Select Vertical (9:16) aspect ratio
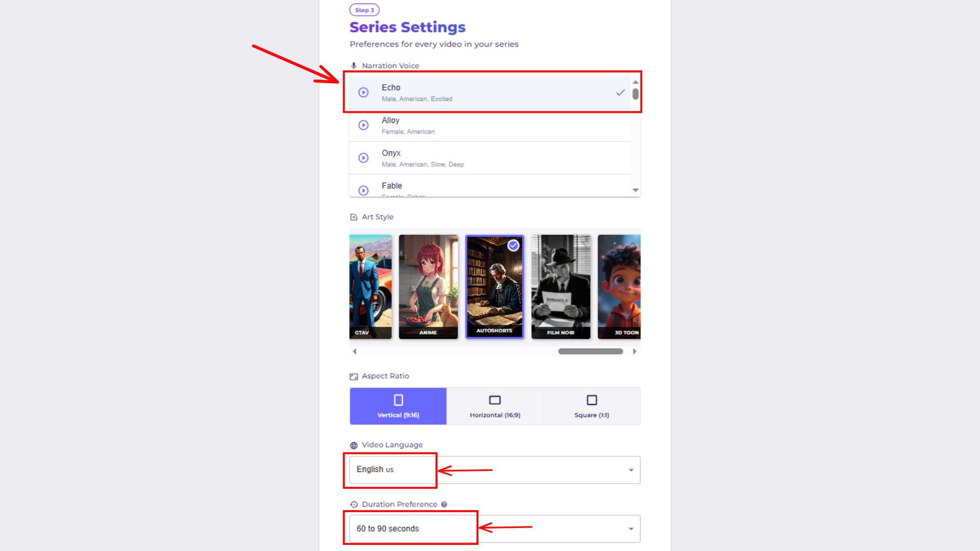 [x=398, y=406]
